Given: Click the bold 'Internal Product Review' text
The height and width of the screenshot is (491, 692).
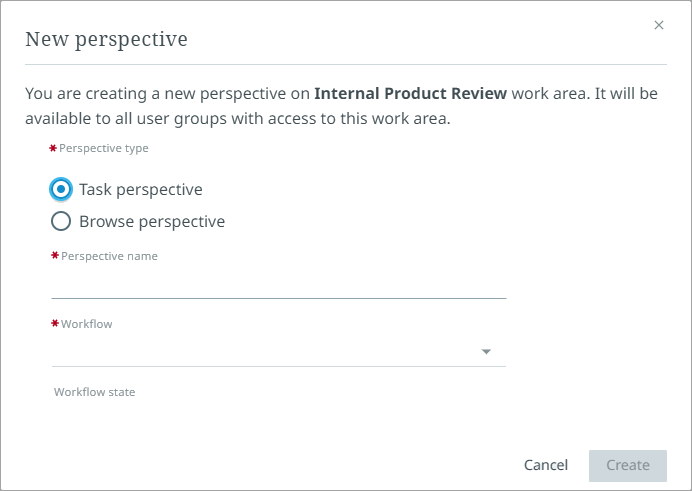Looking at the screenshot, I should point(411,94).
